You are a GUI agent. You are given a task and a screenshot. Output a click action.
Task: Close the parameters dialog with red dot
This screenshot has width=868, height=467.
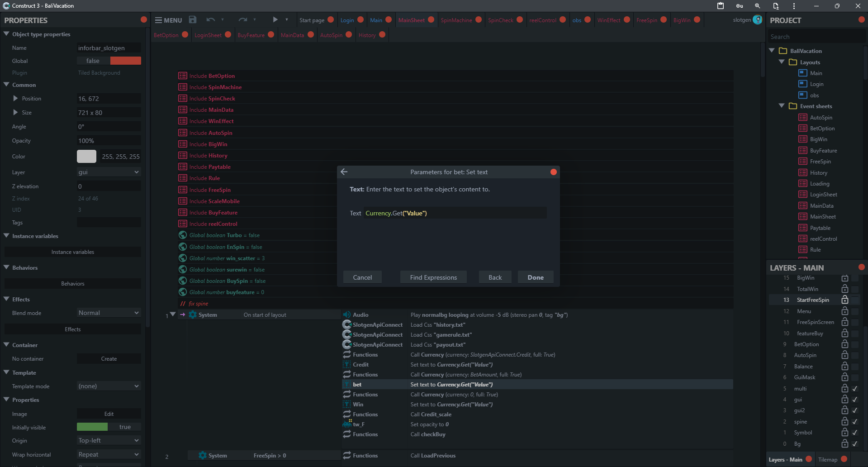(x=553, y=172)
